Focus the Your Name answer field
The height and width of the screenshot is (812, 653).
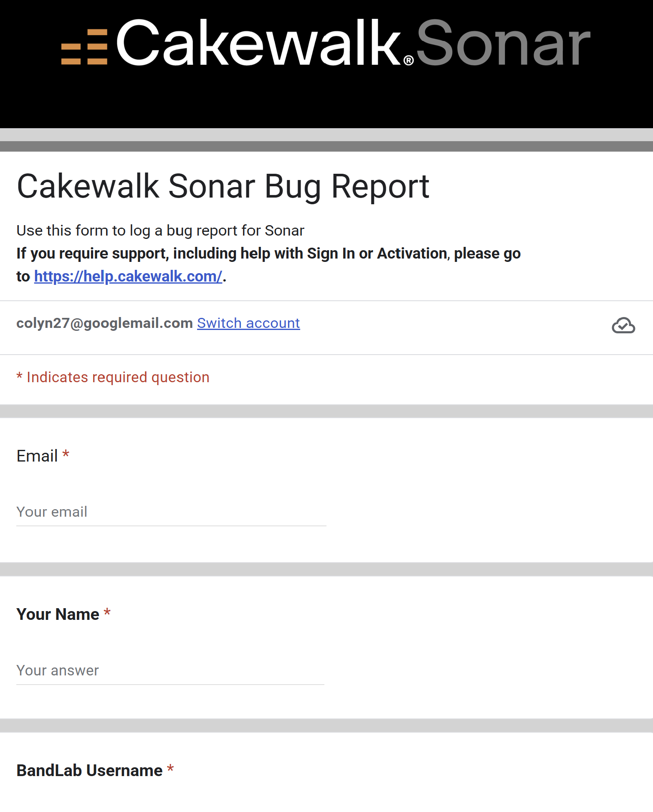click(170, 671)
